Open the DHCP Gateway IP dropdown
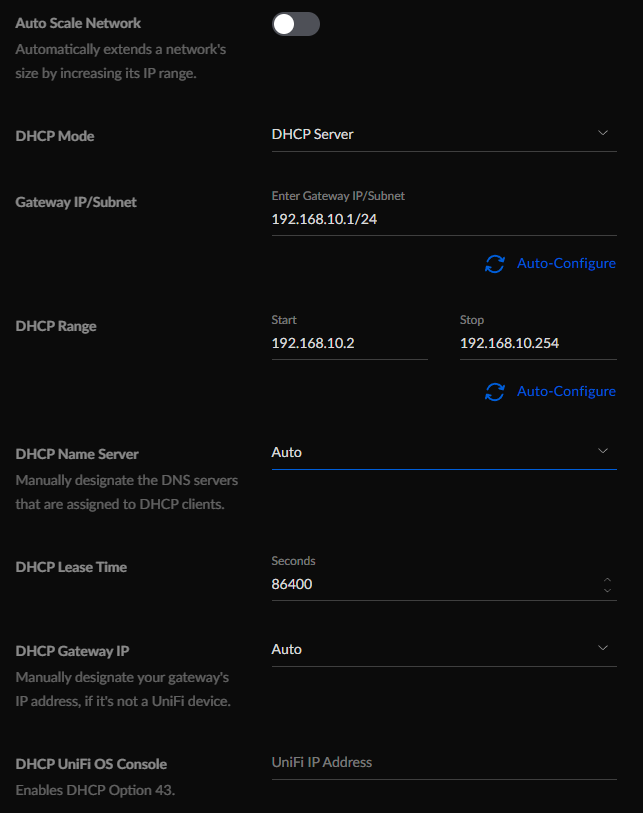The width and height of the screenshot is (643, 813). coord(444,650)
